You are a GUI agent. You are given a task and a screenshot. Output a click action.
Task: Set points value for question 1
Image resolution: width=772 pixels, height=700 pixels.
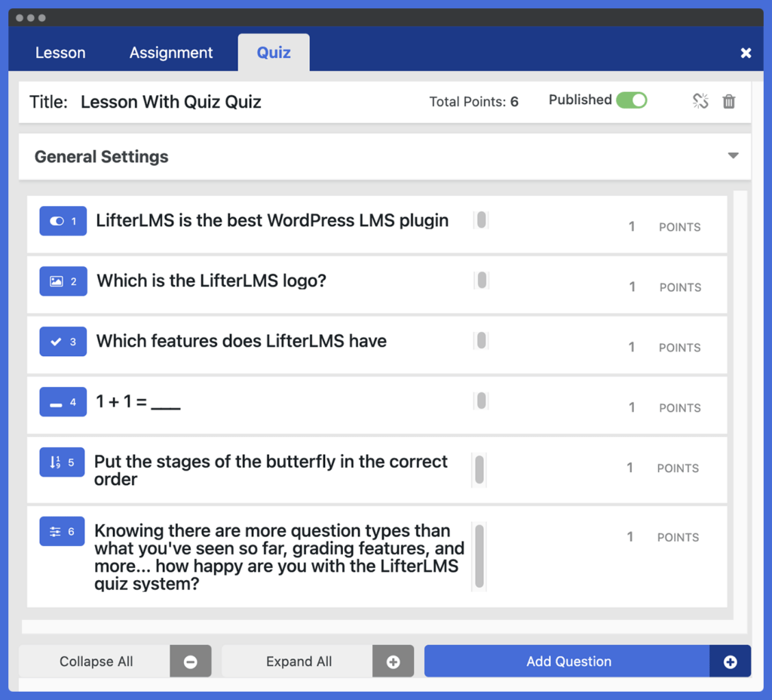[631, 226]
